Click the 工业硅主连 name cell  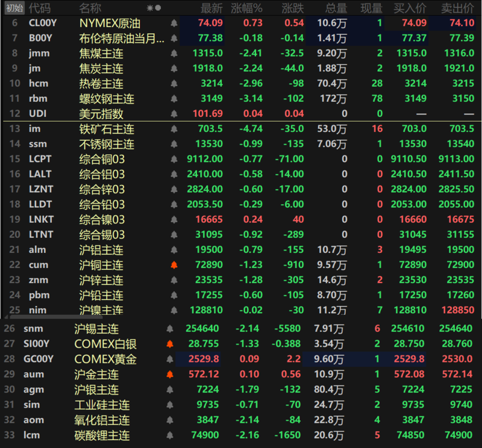[x=102, y=405]
